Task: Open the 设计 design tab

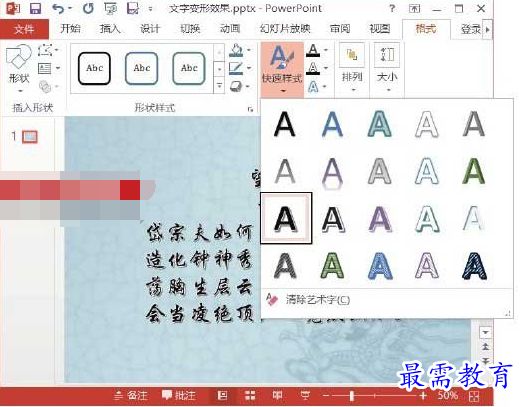Action: click(x=150, y=29)
